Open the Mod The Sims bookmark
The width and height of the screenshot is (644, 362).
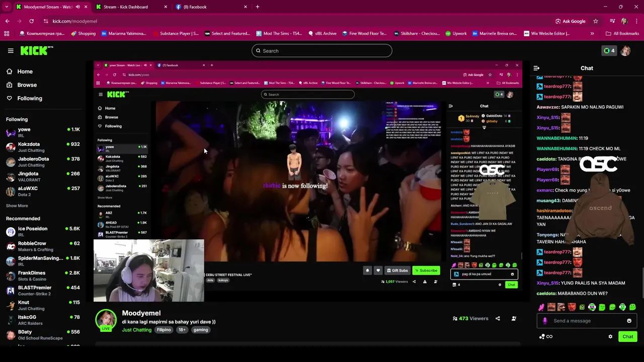(x=279, y=34)
